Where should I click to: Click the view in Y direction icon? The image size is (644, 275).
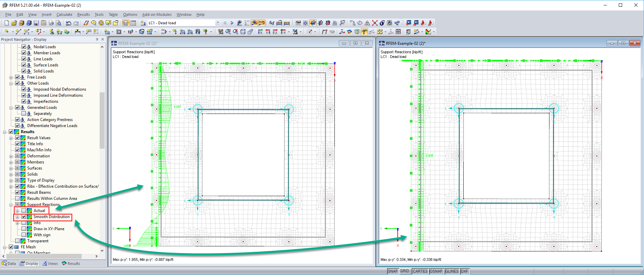(268, 32)
